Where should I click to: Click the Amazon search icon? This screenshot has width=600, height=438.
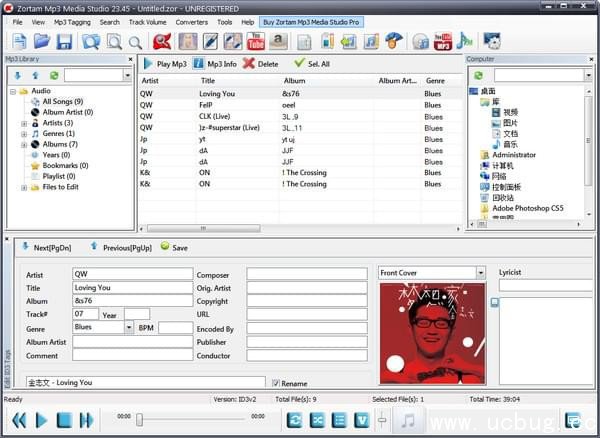[x=278, y=41]
